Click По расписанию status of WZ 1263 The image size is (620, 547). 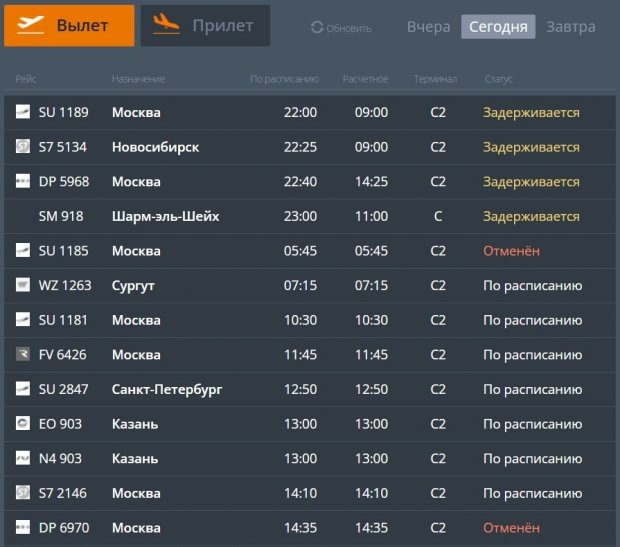(x=533, y=286)
